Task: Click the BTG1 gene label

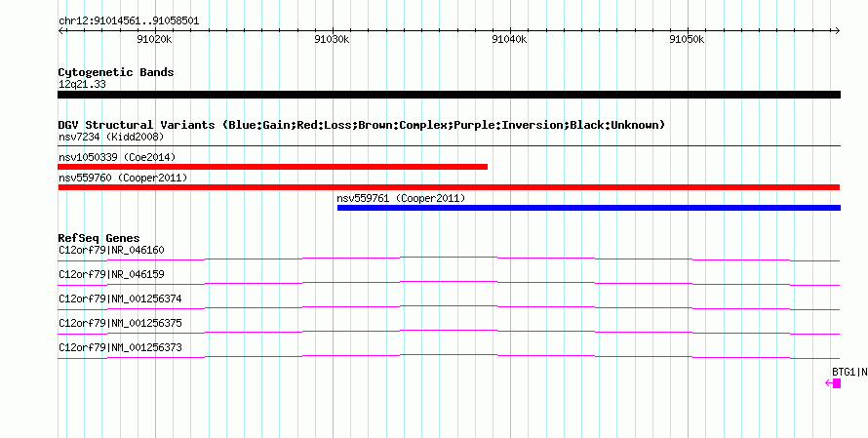Action: coord(849,372)
